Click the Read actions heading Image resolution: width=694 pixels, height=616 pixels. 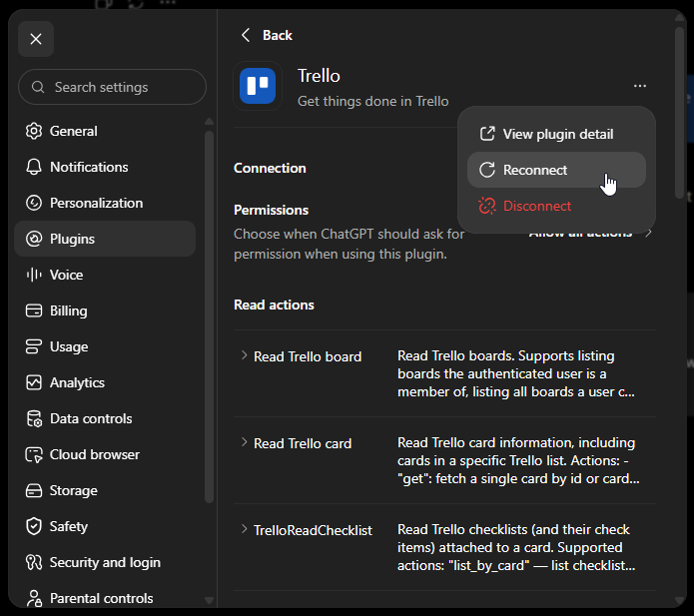(274, 305)
